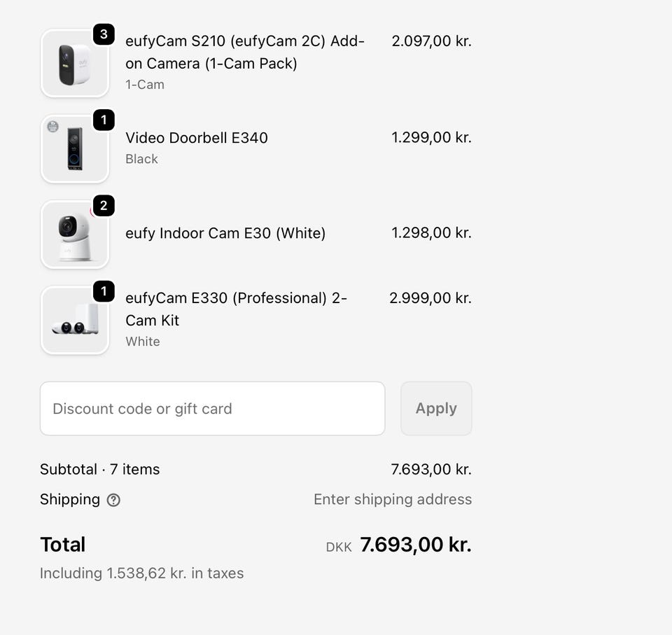672x635 pixels.
Task: Open the Video Doorbell E340 thumbnail
Action: coord(75,149)
